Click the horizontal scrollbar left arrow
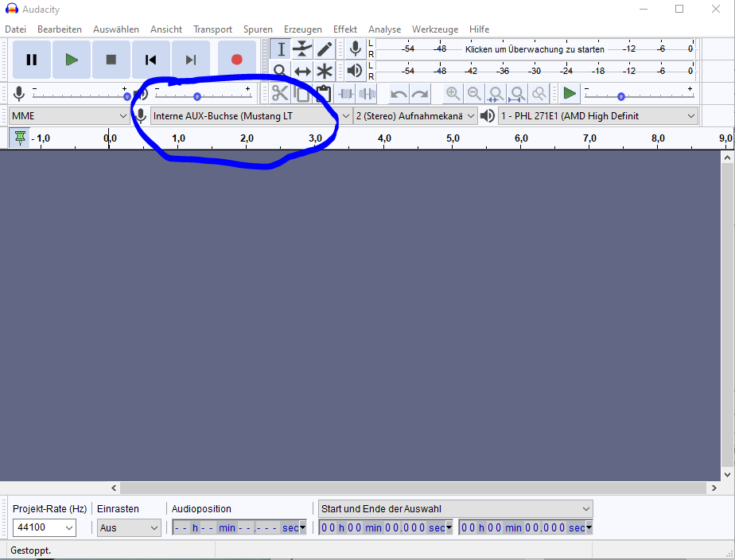This screenshot has height=560, width=735. [114, 488]
